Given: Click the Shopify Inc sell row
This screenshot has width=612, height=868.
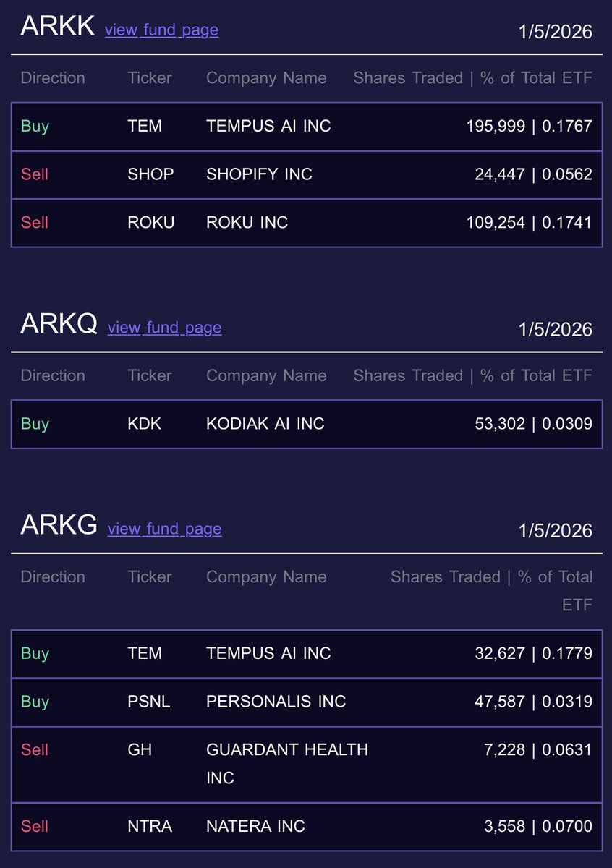Looking at the screenshot, I should tap(306, 174).
